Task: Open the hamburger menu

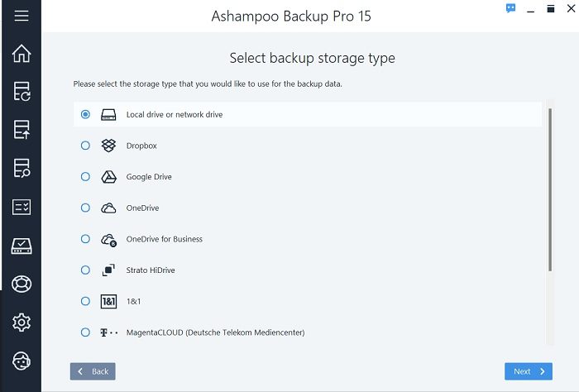Action: (x=22, y=16)
